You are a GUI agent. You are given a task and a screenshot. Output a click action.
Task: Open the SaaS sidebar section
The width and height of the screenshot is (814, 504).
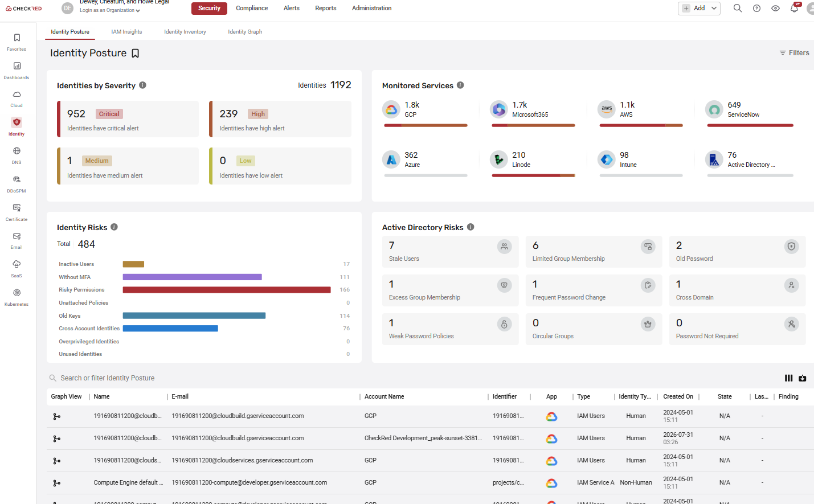click(x=17, y=269)
